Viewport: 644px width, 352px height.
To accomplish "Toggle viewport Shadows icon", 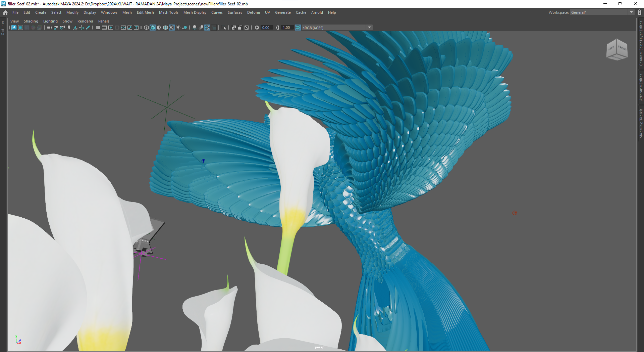I will (x=184, y=28).
